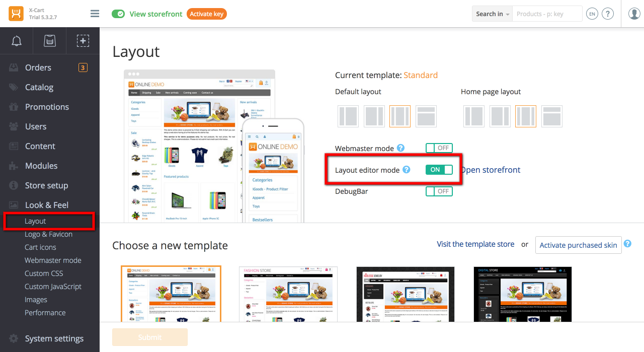Enable the DebugBar switch
The height and width of the screenshot is (352, 644).
click(x=439, y=191)
